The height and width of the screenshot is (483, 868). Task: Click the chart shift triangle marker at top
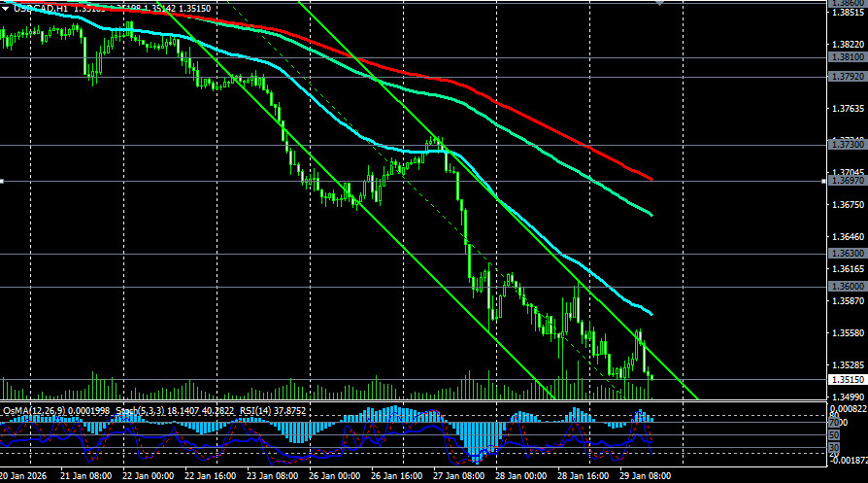pyautogui.click(x=662, y=4)
